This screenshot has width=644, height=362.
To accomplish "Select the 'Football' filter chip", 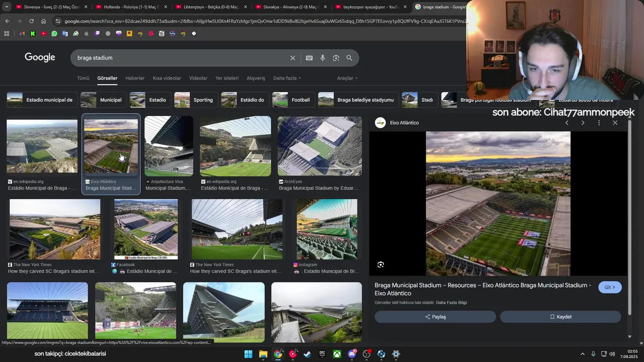I will [293, 100].
